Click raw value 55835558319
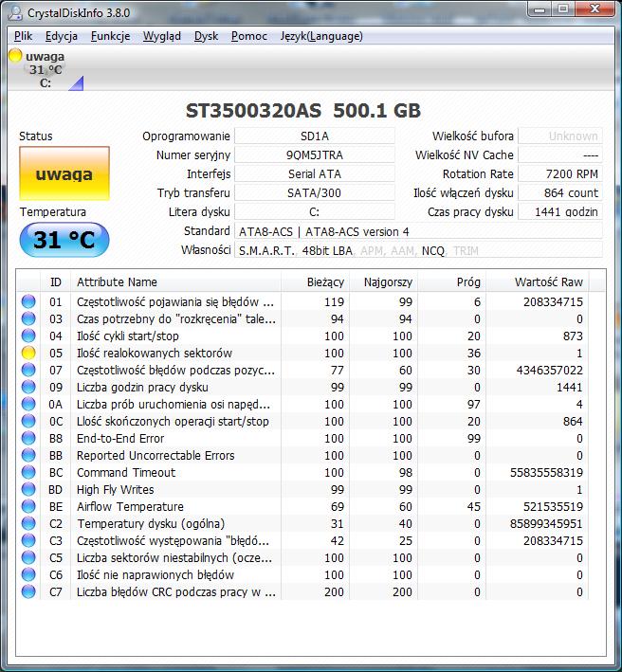 coord(546,473)
